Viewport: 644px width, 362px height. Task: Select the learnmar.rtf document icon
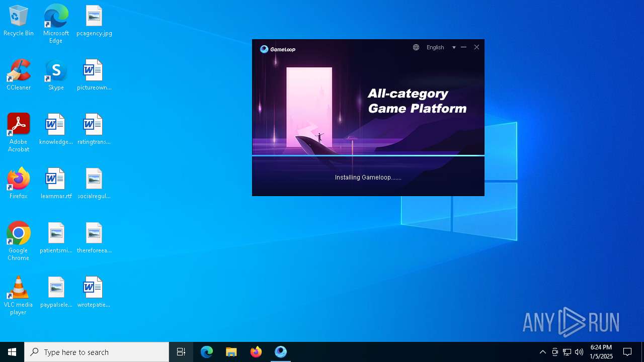[56, 184]
